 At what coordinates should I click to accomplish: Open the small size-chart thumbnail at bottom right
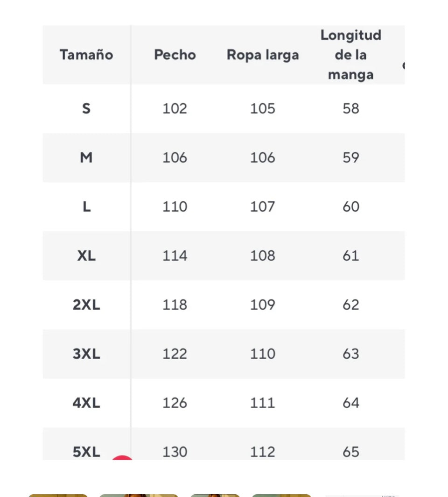coord(361,496)
